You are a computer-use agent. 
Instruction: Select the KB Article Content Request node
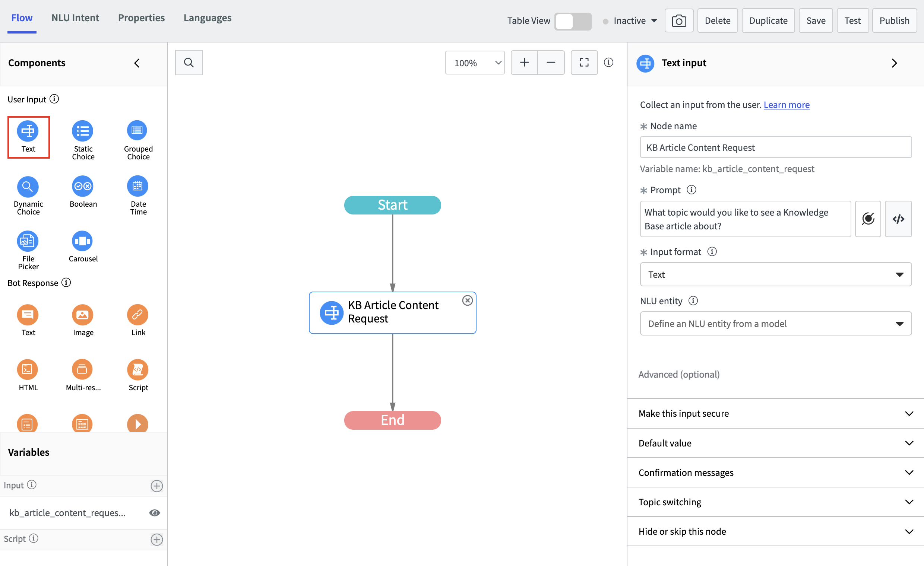[x=392, y=313]
